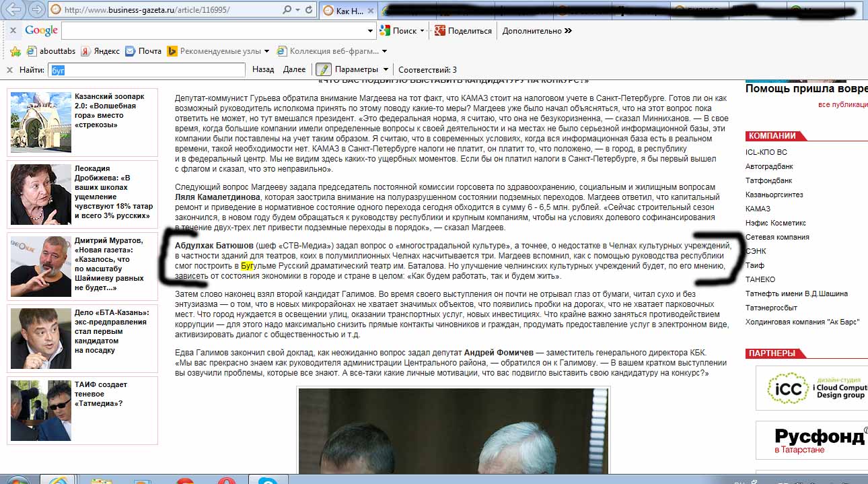Open the Татнефть имени В.Д.Шашина link
Image resolution: width=868 pixels, height=484 pixels.
coord(797,293)
